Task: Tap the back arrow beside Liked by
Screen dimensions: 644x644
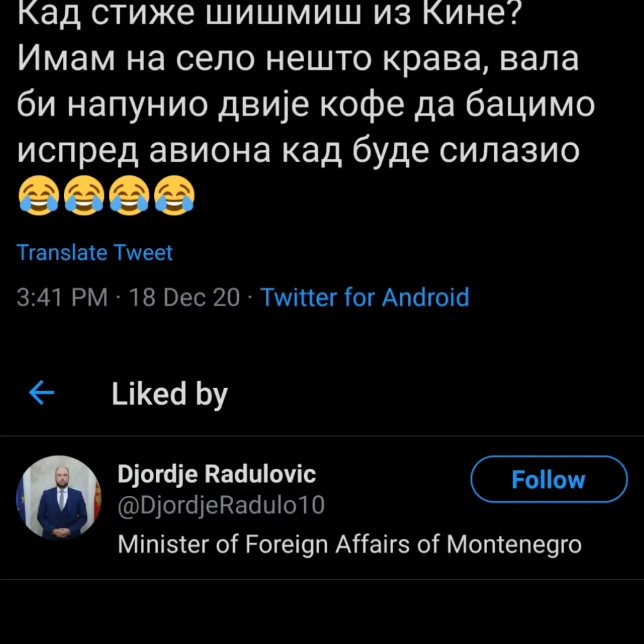Action: click(42, 393)
